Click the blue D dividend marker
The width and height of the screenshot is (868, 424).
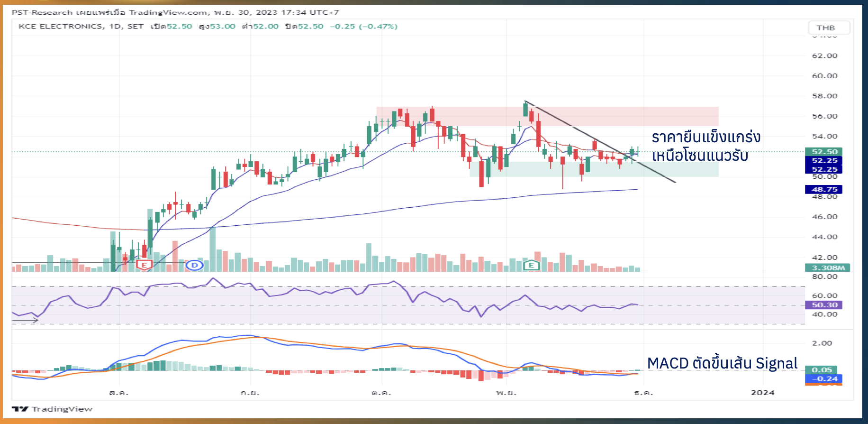click(194, 265)
